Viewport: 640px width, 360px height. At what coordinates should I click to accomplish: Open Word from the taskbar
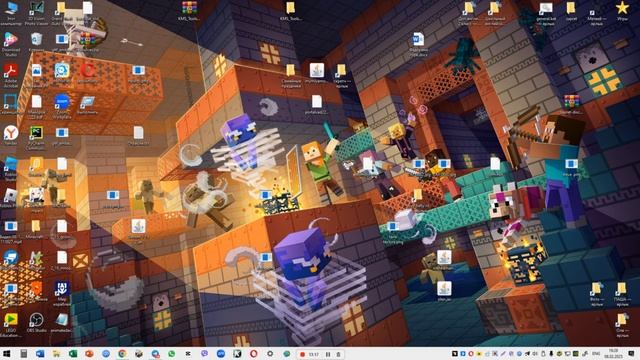[40, 354]
